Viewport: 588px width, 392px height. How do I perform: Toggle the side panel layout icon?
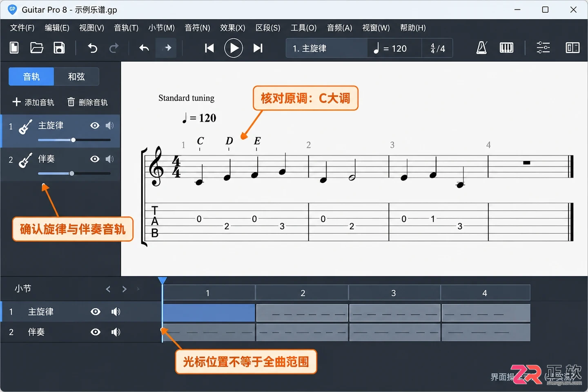pyautogui.click(x=572, y=48)
